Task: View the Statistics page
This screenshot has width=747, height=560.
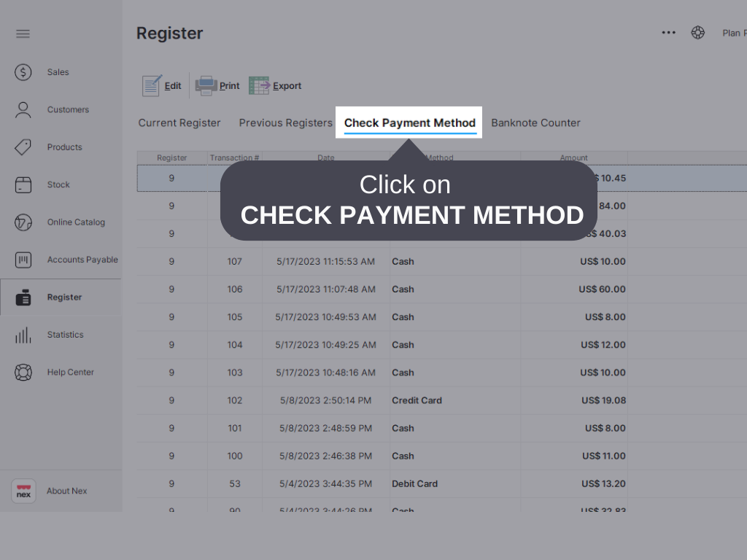Action: (x=65, y=335)
